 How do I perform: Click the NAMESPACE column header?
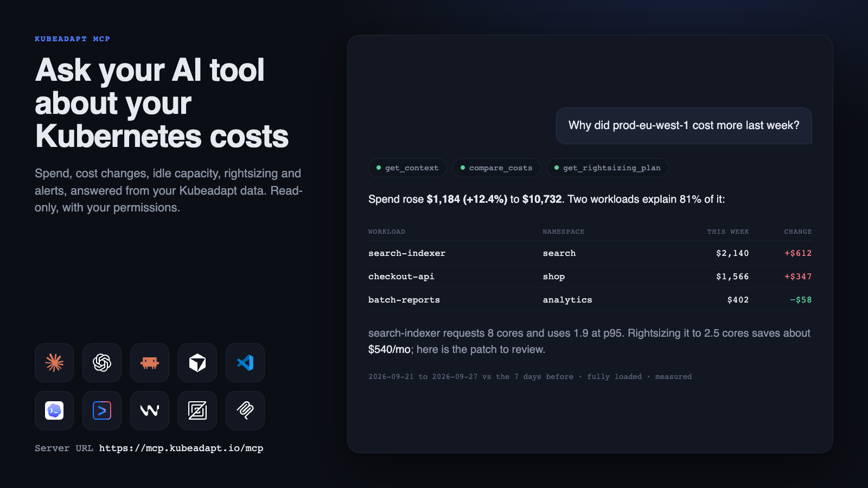click(564, 232)
